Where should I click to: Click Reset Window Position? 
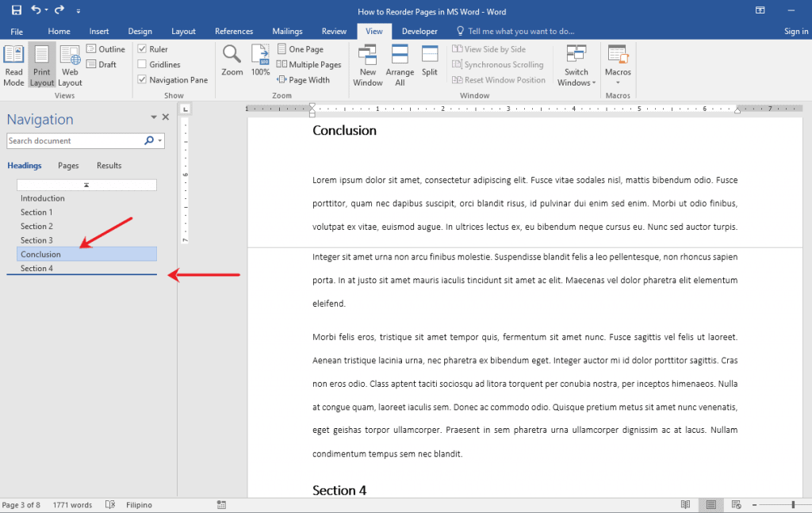click(499, 80)
